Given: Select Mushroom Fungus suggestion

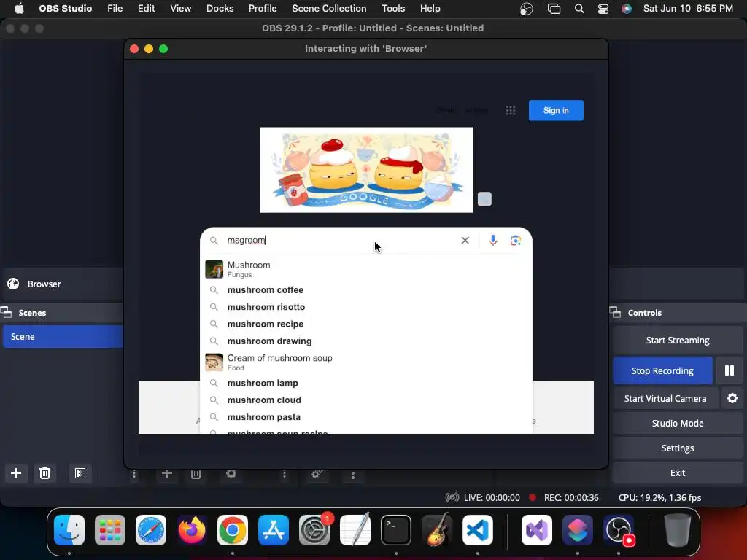Looking at the screenshot, I should pyautogui.click(x=366, y=269).
